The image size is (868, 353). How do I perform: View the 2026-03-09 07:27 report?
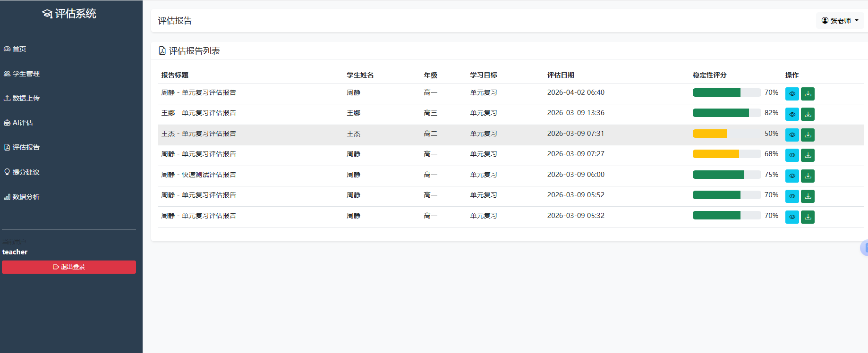792,155
